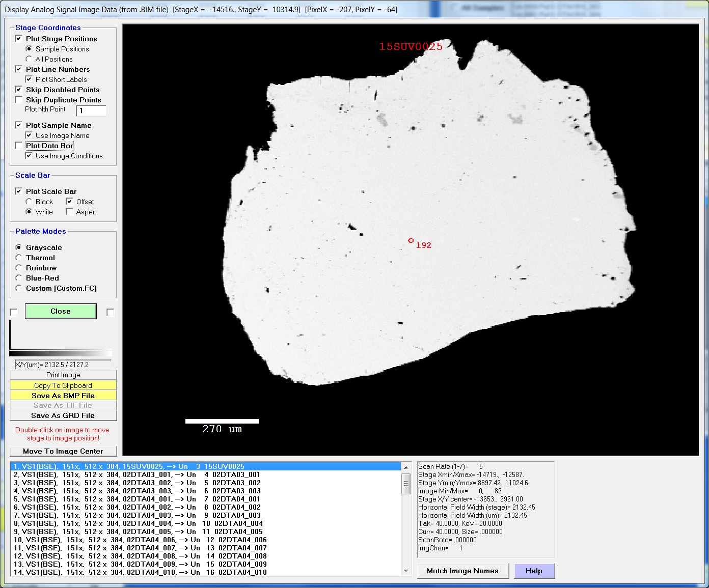This screenshot has height=588, width=709.
Task: Select the All Positions radio button
Action: point(29,59)
